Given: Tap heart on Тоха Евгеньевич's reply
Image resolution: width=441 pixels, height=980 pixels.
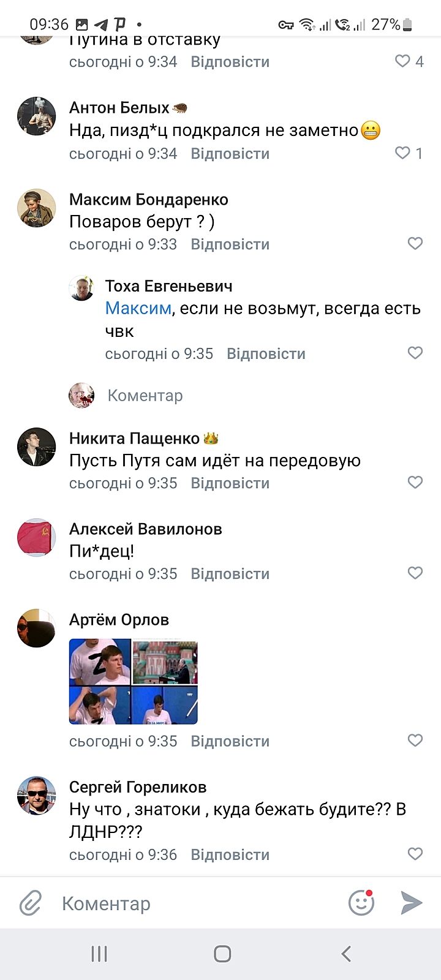Looking at the screenshot, I should tap(415, 353).
